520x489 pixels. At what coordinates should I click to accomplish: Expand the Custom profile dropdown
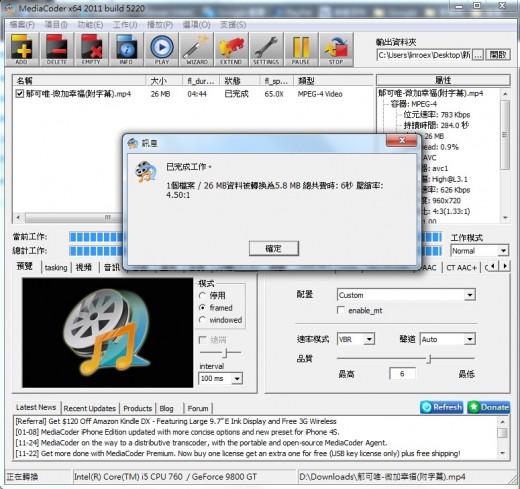[406, 295]
